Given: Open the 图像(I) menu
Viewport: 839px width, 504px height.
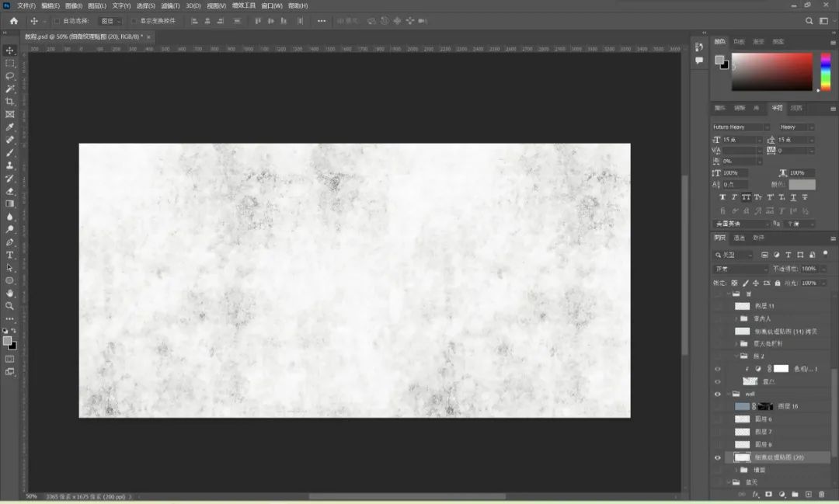Looking at the screenshot, I should [x=73, y=6].
